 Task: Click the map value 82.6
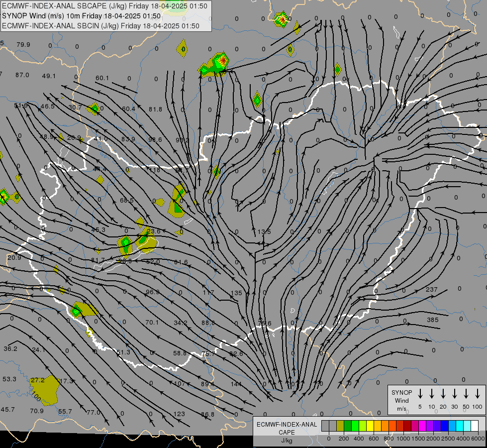point(236,354)
